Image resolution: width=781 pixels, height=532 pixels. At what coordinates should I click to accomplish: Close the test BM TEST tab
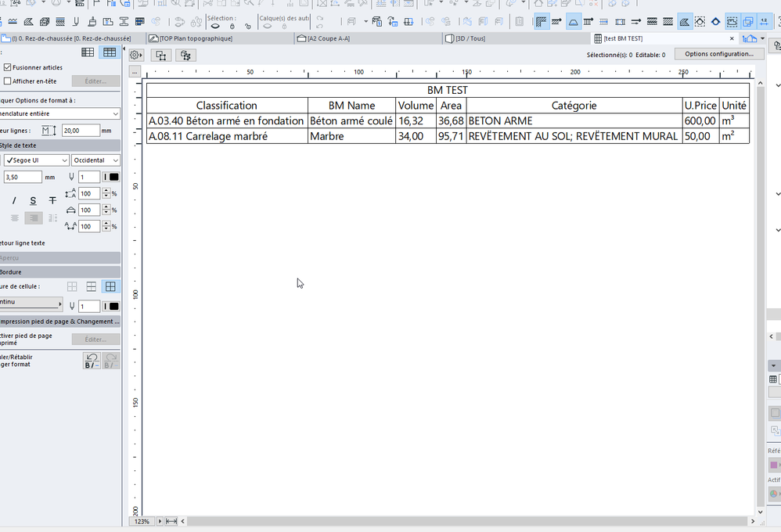coord(732,38)
